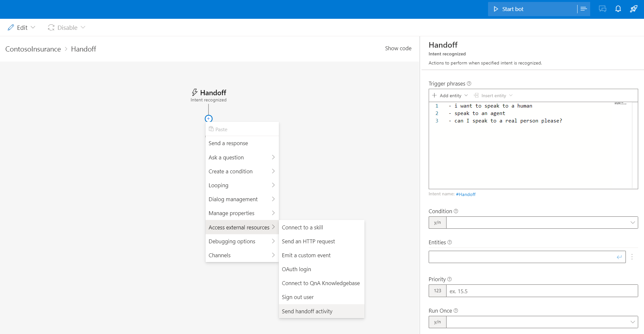Open the ellipsis menu beside the Entities field
This screenshot has height=334, width=644.
(x=632, y=257)
